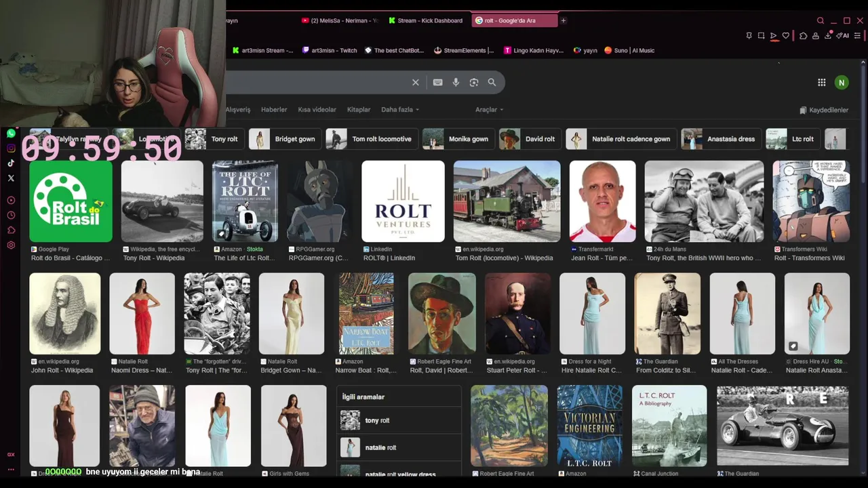
Task: Open StreamElements bookmark
Action: tap(464, 50)
